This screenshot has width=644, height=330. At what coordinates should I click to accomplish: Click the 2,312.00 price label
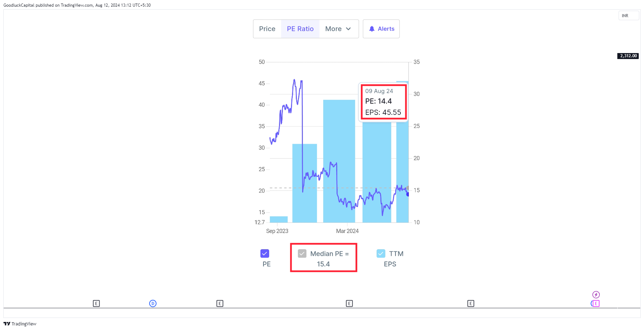click(x=628, y=56)
